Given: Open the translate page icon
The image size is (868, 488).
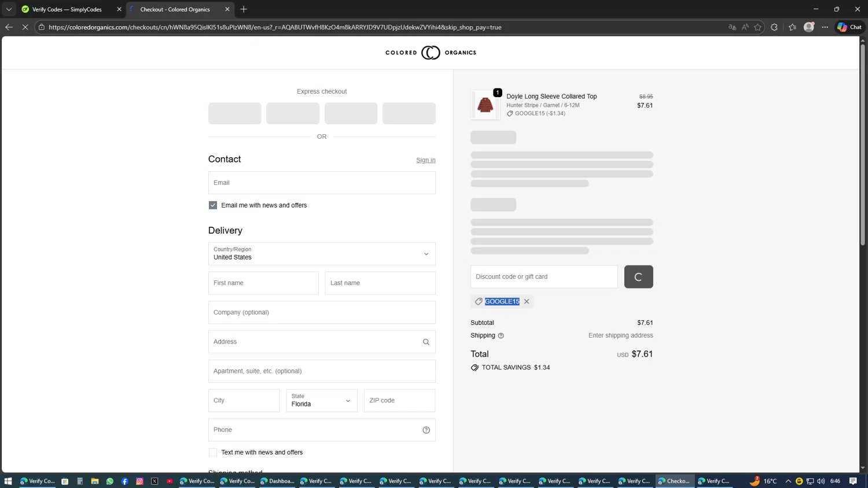Looking at the screenshot, I should coord(732,27).
